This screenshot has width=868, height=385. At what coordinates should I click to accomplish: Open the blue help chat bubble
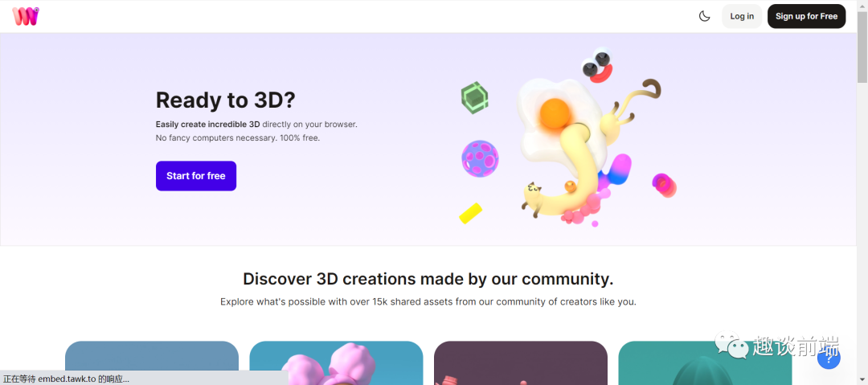[x=829, y=358]
